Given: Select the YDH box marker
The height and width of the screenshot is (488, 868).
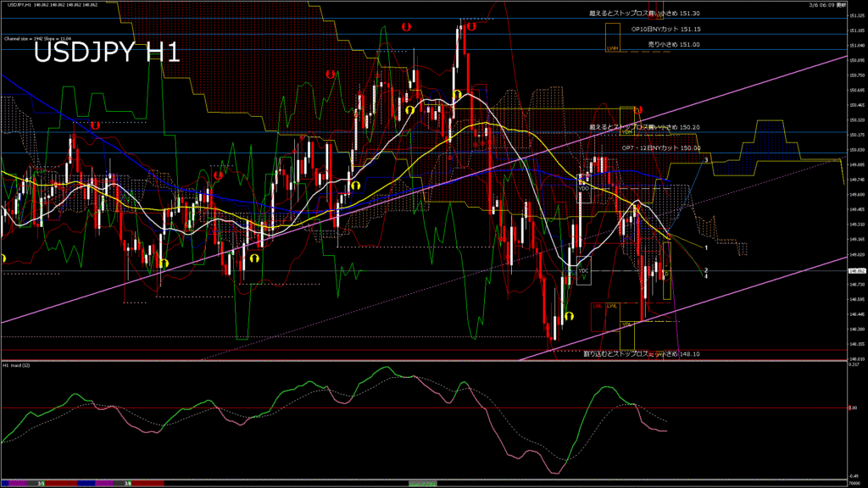Looking at the screenshot, I should tap(627, 131).
